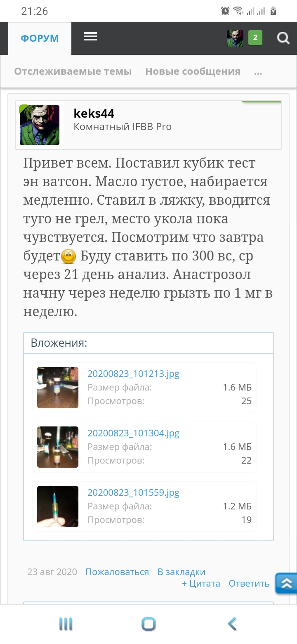Open attachment 20200823_101213.jpg link
Image resolution: width=297 pixels, height=644 pixels.
(x=133, y=374)
